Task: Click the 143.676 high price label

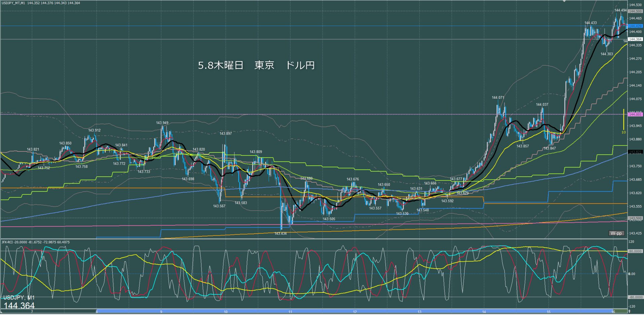Action: click(353, 179)
